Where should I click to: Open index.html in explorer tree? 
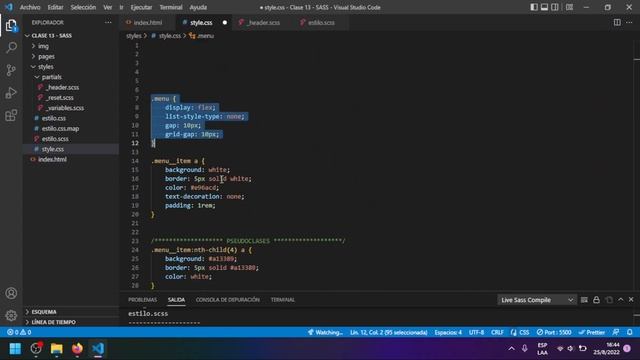coord(52,159)
